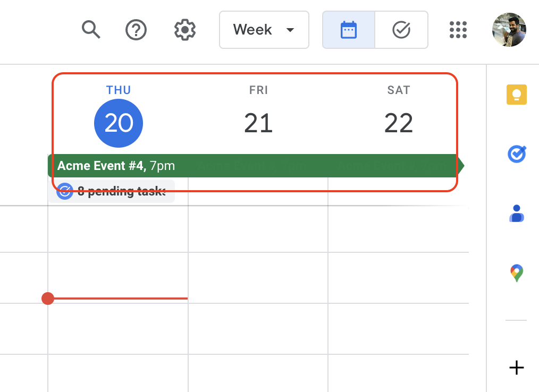The height and width of the screenshot is (392, 539).
Task: Open Google Tasks in side panel
Action: [x=516, y=155]
